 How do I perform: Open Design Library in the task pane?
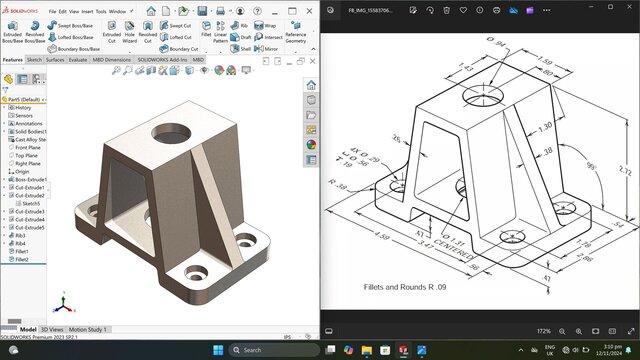pyautogui.click(x=311, y=100)
